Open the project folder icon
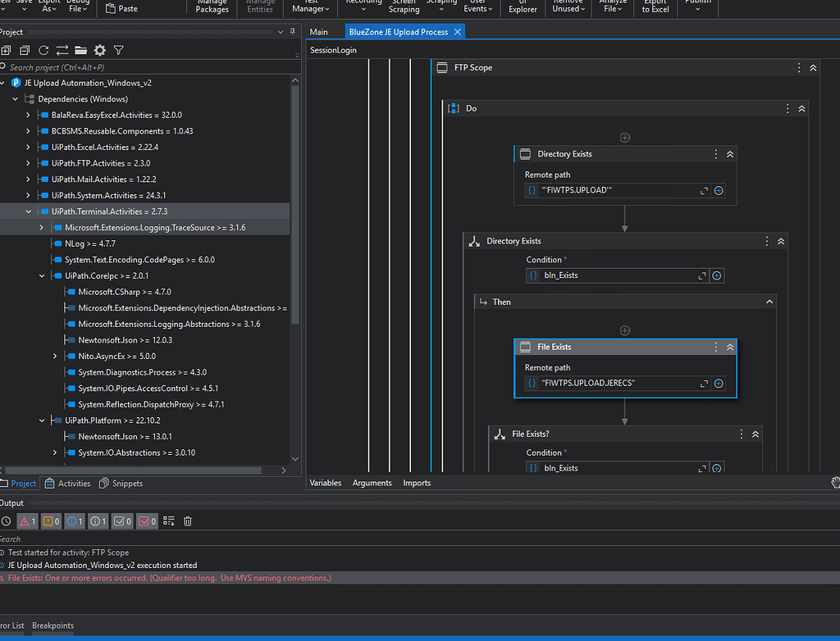The width and height of the screenshot is (840, 641). pyautogui.click(x=80, y=50)
